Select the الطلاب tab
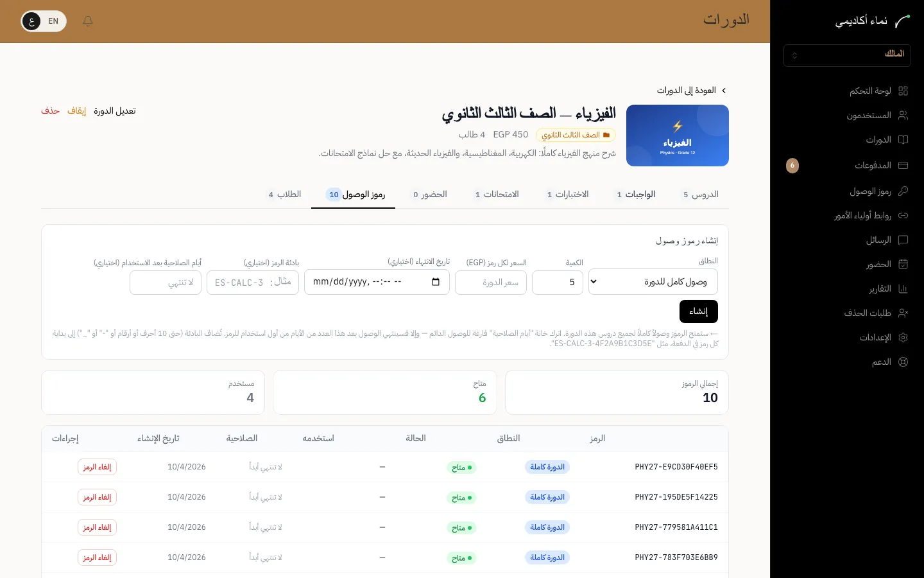924x578 pixels. click(285, 195)
